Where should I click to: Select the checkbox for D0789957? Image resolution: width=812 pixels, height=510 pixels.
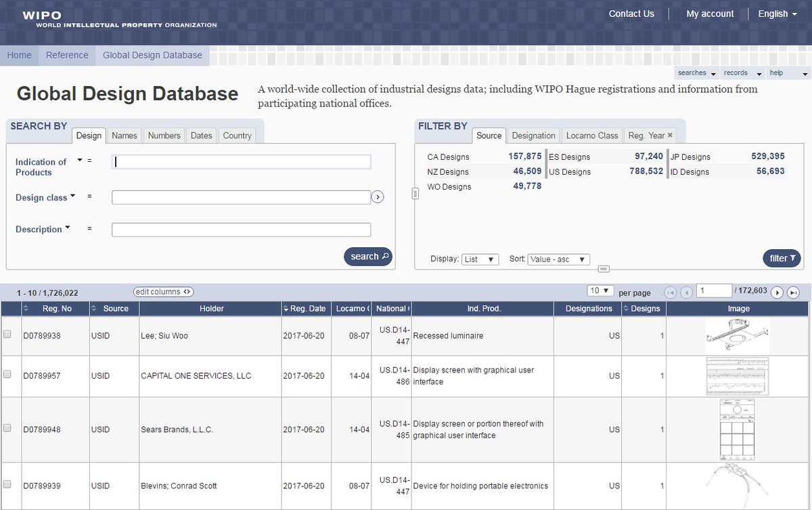tap(7, 375)
